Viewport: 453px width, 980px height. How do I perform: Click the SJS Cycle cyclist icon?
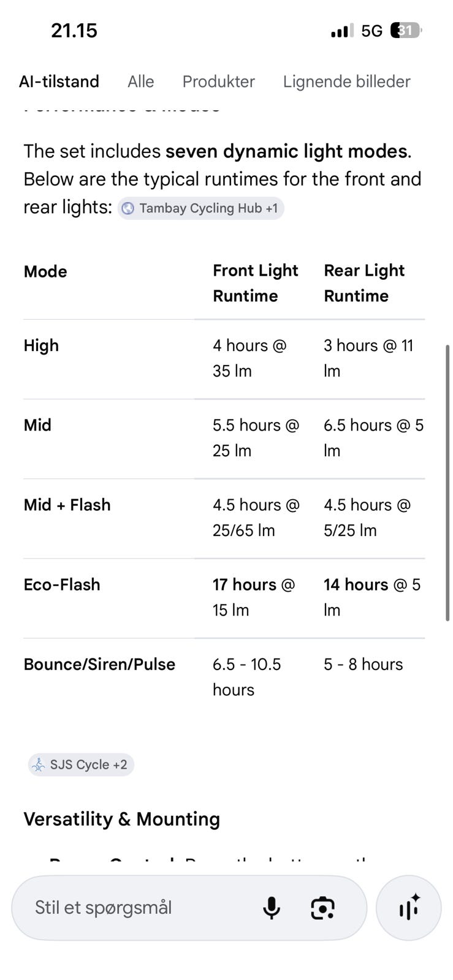point(39,764)
